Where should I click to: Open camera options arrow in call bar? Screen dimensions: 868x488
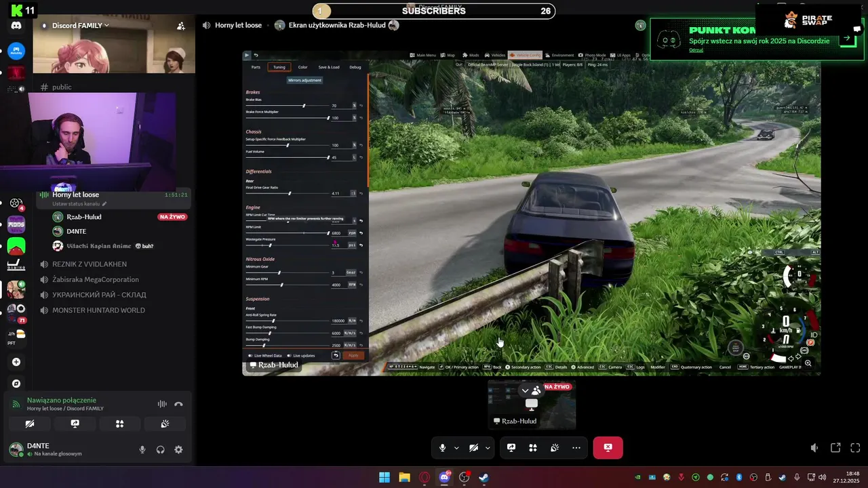[488, 447]
